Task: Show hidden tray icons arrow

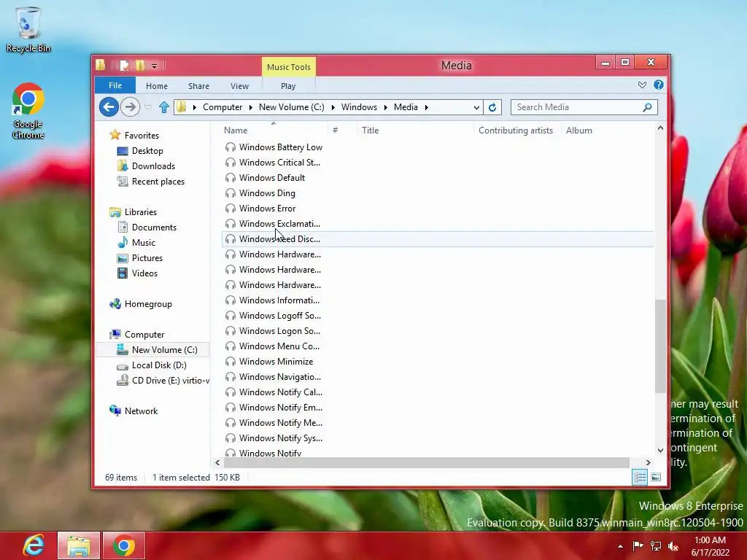Action: [x=620, y=546]
